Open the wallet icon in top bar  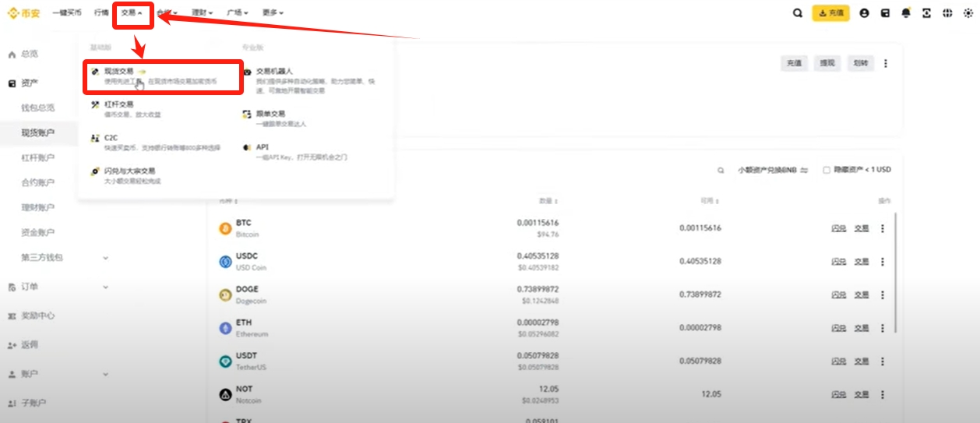point(885,13)
